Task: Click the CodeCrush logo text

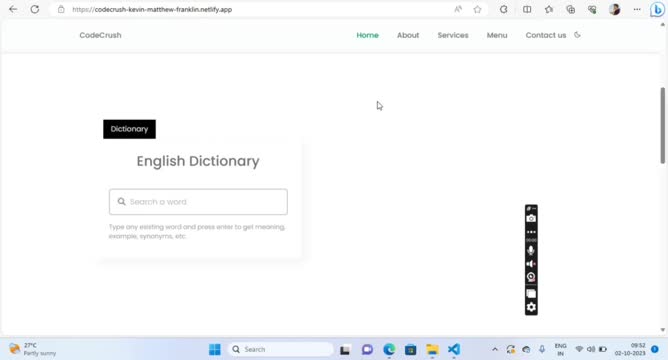Action: [100, 35]
